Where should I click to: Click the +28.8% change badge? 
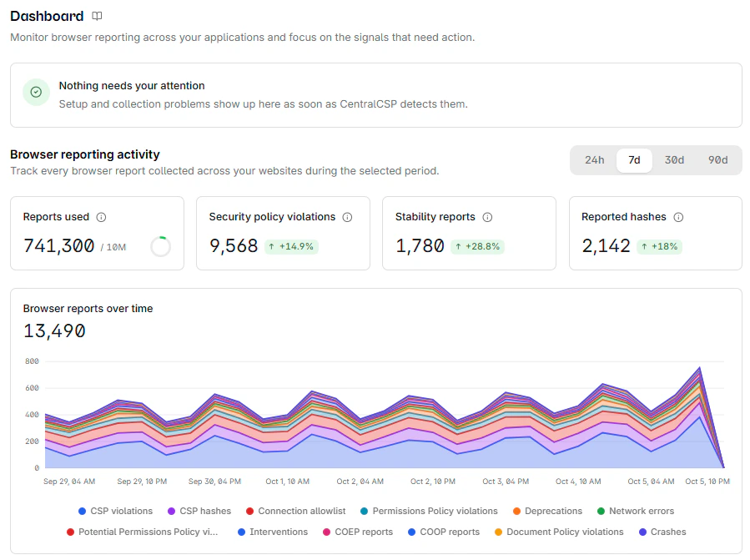477,246
